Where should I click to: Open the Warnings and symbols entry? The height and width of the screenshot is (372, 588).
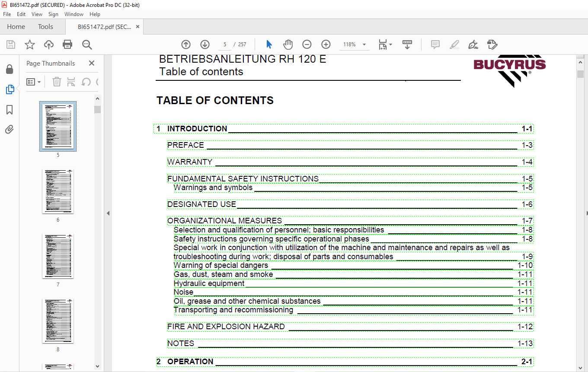[x=354, y=188]
